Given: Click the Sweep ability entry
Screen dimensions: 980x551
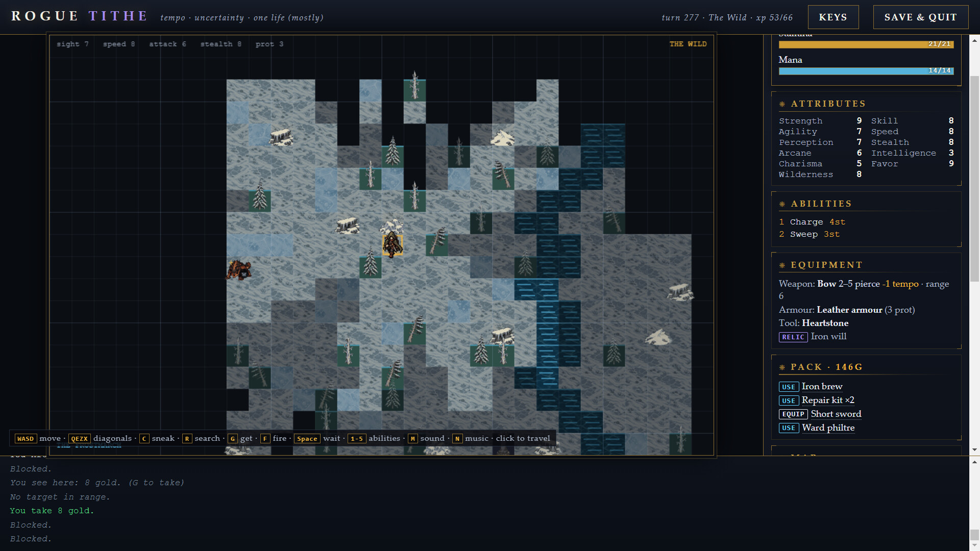Looking at the screenshot, I should (810, 234).
